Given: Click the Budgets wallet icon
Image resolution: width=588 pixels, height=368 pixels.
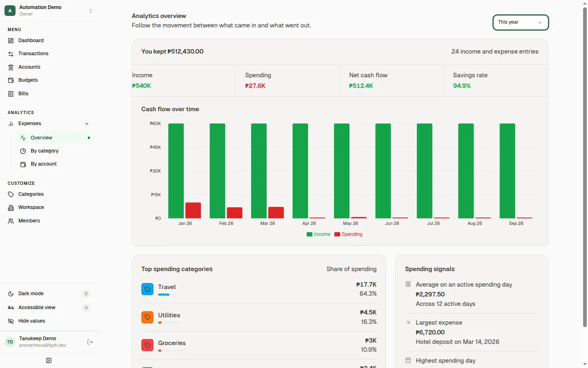Looking at the screenshot, I should pyautogui.click(x=11, y=80).
